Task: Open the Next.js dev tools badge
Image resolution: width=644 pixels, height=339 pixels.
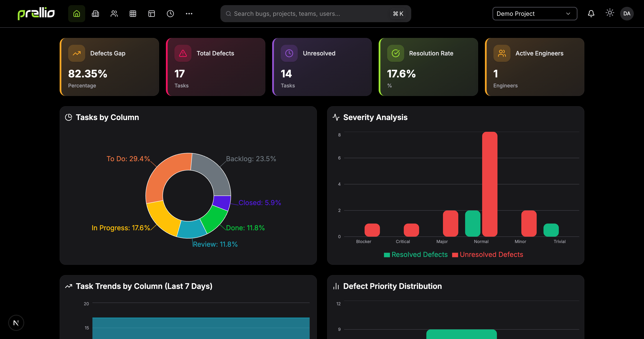Action: 16,323
